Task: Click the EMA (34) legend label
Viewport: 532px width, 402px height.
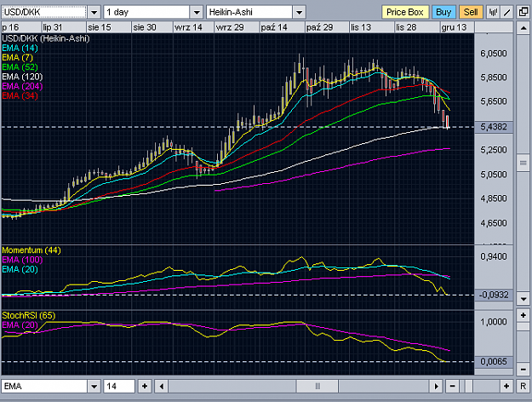Action: 20,95
